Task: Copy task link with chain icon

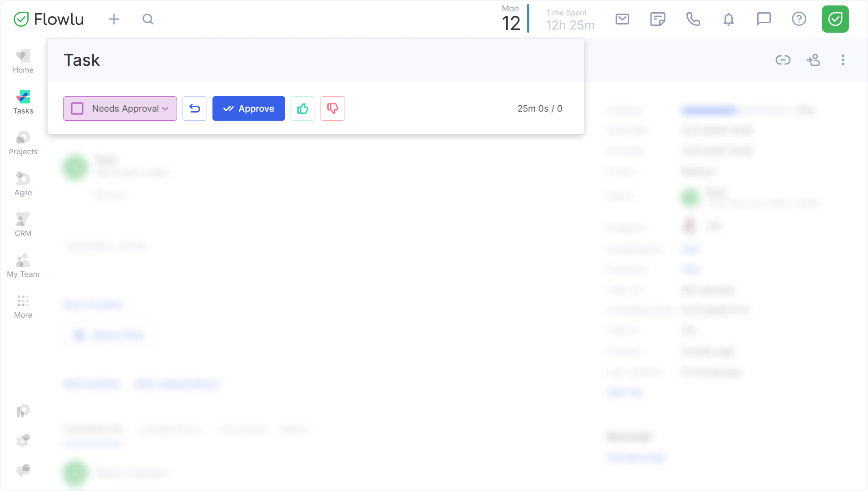Action: [x=783, y=60]
